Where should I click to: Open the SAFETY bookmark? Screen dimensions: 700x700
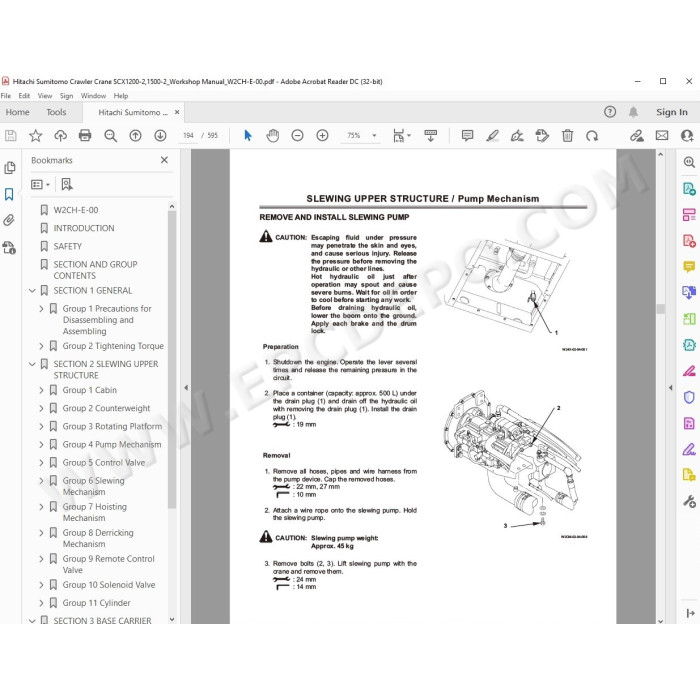[67, 246]
